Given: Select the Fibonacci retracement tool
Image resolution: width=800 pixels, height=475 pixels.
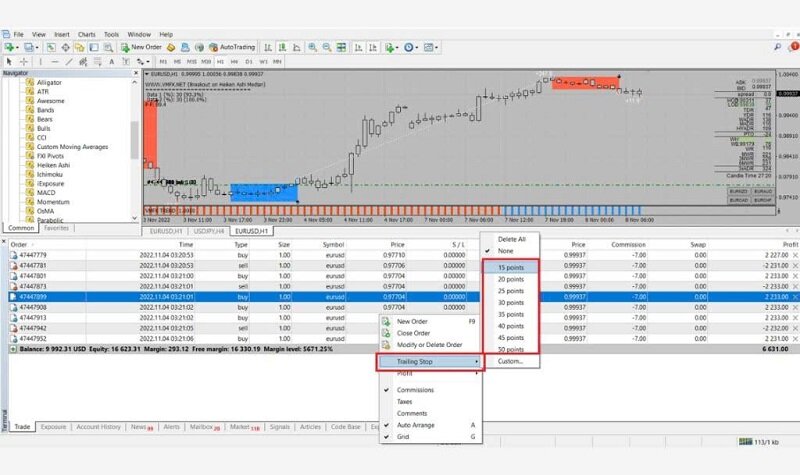Looking at the screenshot, I should coord(97,61).
